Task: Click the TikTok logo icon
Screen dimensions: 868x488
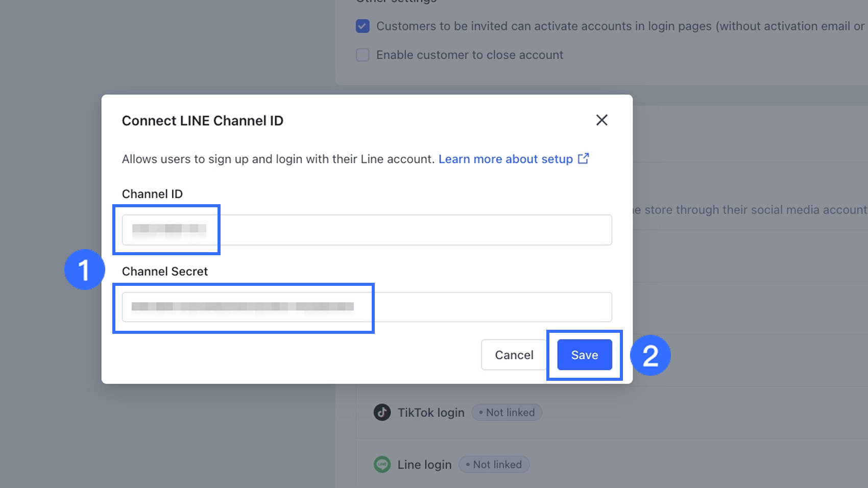Action: click(382, 412)
